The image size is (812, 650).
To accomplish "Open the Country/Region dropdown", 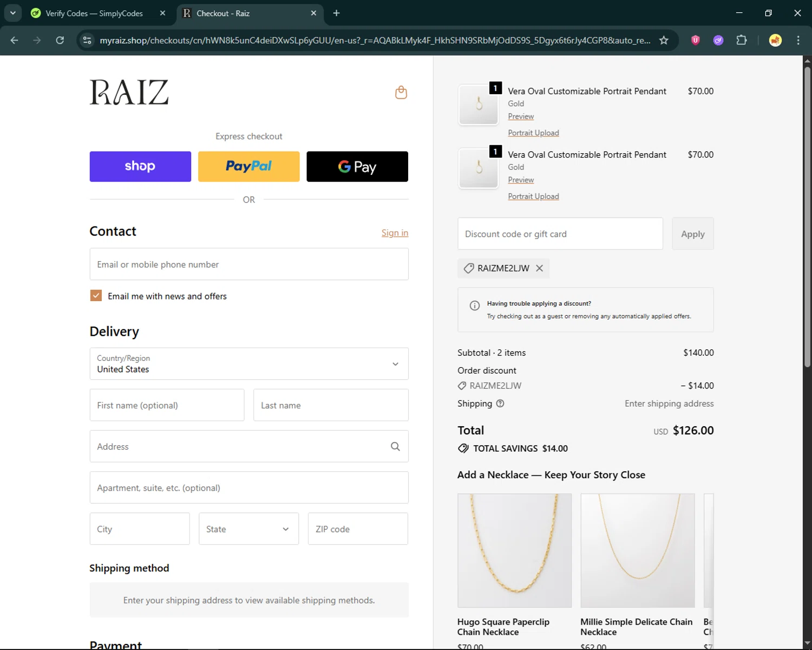I will click(x=249, y=363).
